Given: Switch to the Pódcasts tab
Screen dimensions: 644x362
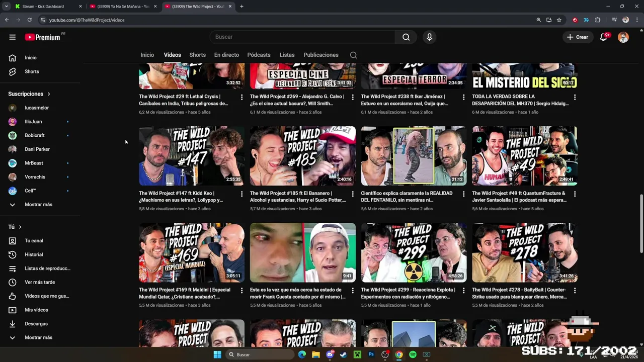Looking at the screenshot, I should point(259,55).
